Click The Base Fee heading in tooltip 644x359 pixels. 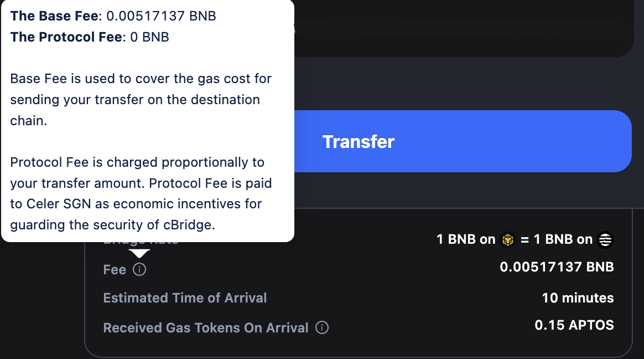click(54, 16)
